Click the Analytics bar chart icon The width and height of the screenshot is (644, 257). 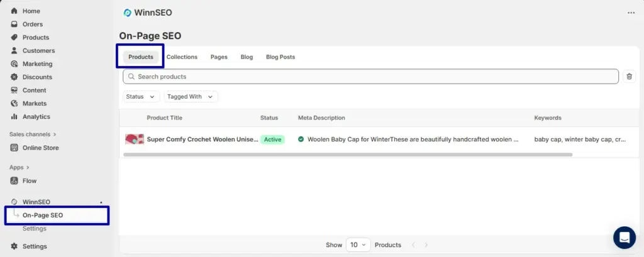[14, 117]
